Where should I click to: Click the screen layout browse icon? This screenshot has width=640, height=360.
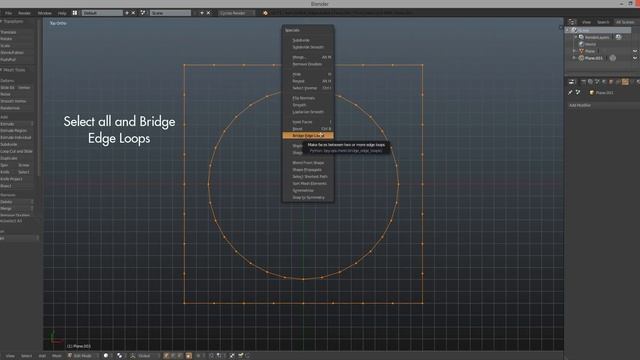[x=75, y=13]
